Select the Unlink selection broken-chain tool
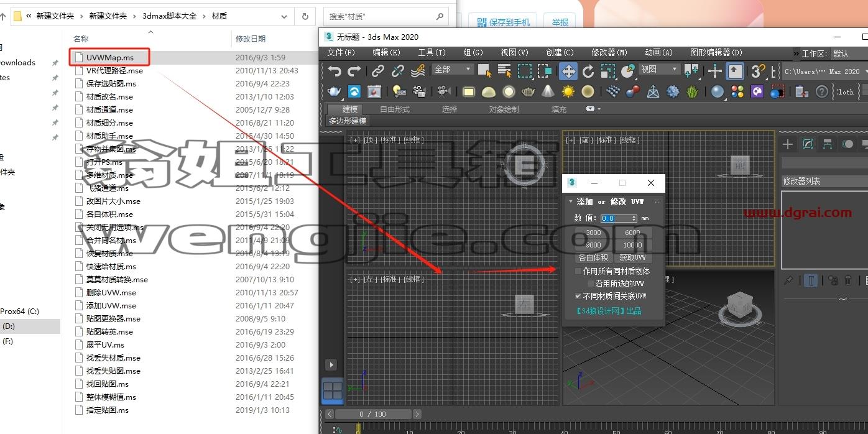Viewport: 868px width, 434px height. click(x=398, y=71)
